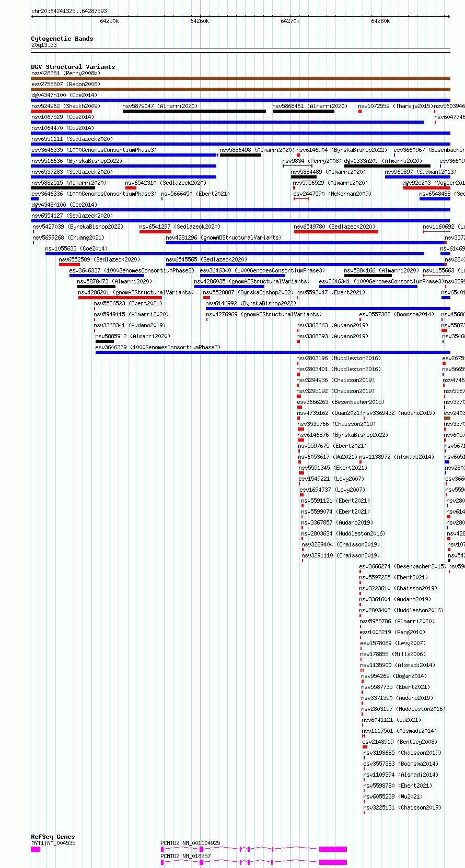Select nsv4286035 (gnomADStructuralVariants) label

pos(251,281)
